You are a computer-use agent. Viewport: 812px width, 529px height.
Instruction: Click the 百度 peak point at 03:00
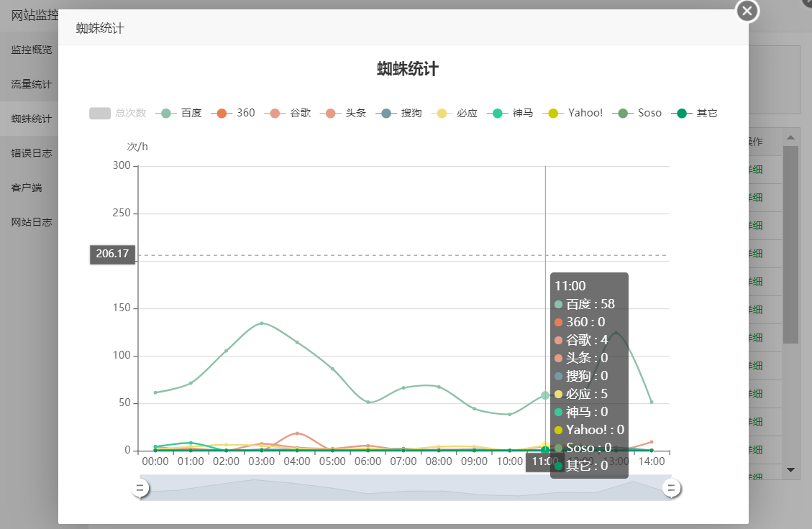pos(262,323)
